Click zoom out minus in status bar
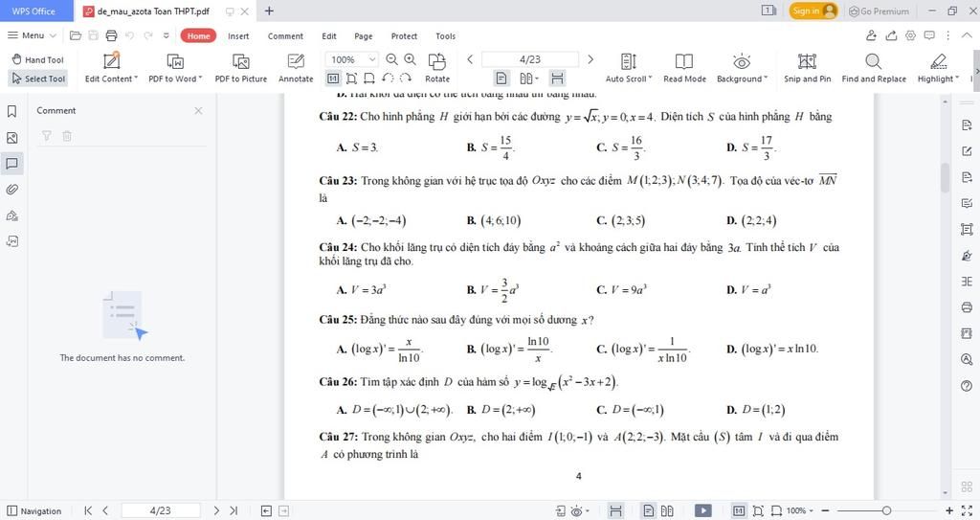Screen dimensions: 980x520 point(825,510)
